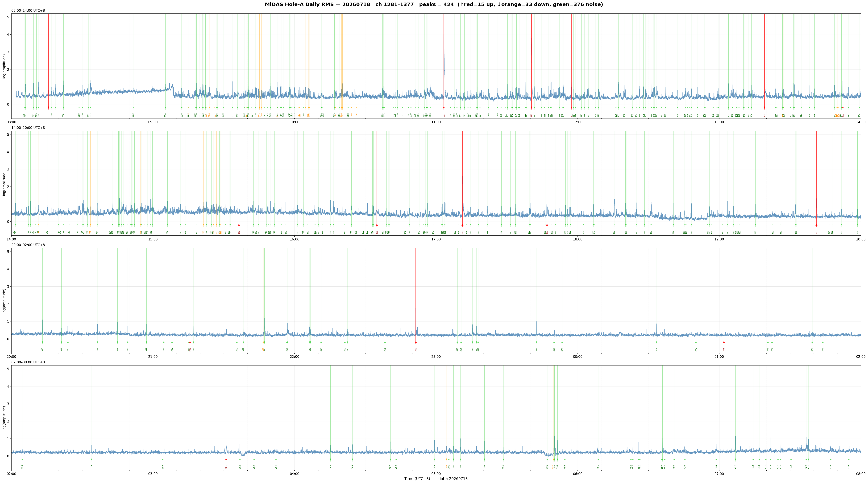Click the 00:00 midnight tick label

click(x=577, y=356)
